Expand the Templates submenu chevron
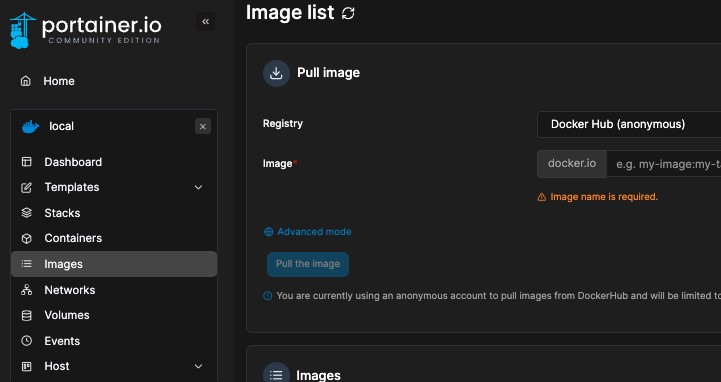Viewport: 721px width, 382px height. pyautogui.click(x=198, y=187)
